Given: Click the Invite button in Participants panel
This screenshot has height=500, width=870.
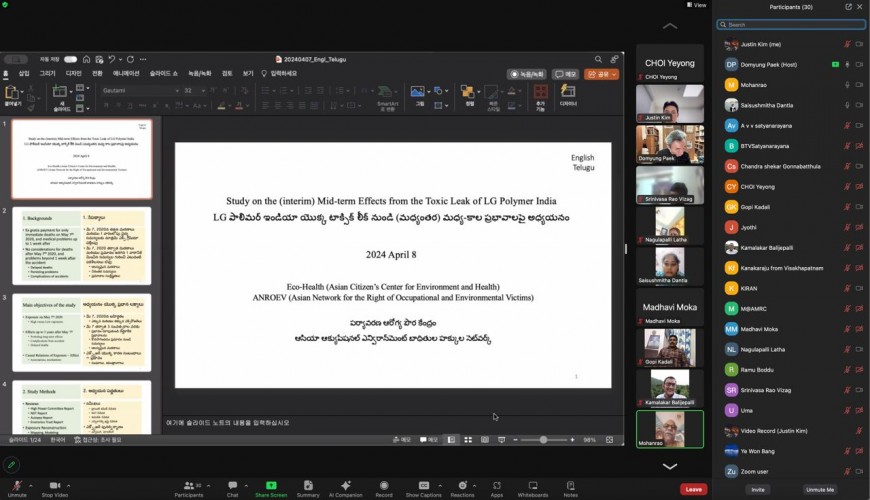Looking at the screenshot, I should coord(758,489).
